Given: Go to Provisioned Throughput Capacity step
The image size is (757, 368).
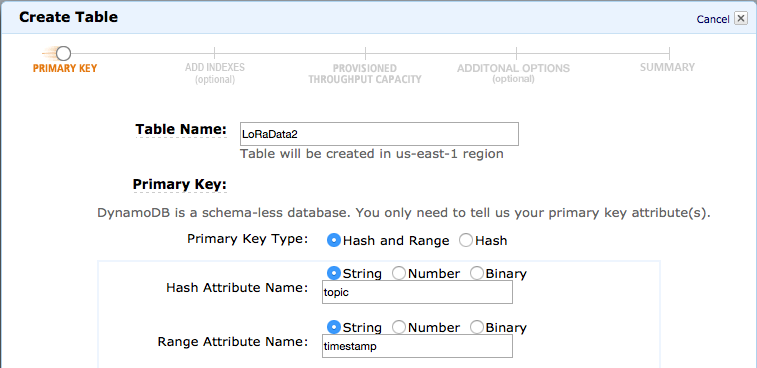Looking at the screenshot, I should [x=365, y=74].
